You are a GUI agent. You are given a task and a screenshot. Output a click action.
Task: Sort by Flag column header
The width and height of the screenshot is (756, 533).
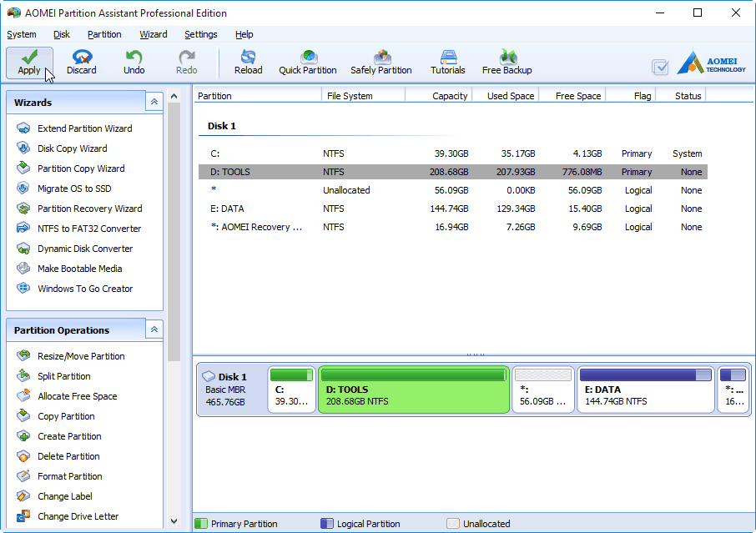[x=631, y=96]
